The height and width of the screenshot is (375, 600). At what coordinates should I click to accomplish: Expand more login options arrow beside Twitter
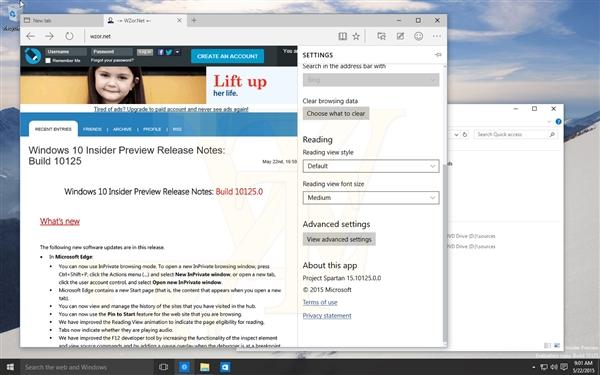[x=178, y=52]
